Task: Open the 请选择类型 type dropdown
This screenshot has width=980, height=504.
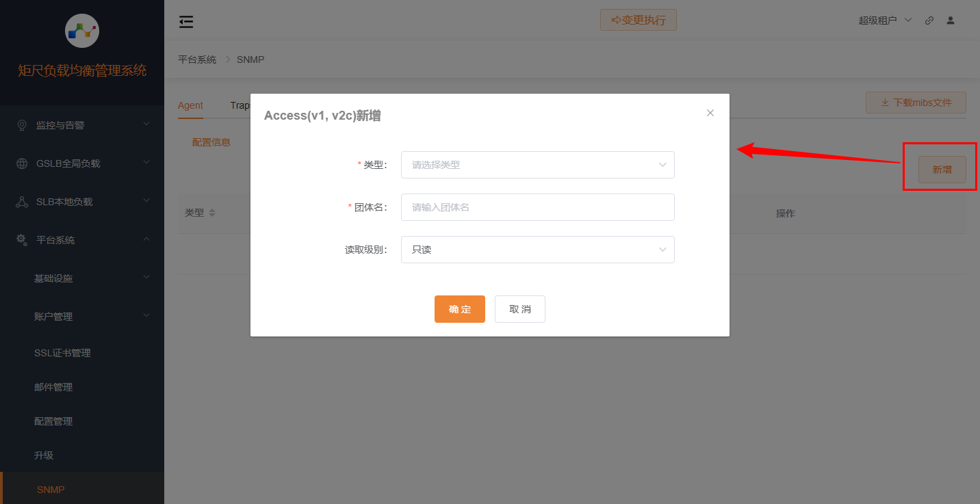Action: [x=537, y=165]
